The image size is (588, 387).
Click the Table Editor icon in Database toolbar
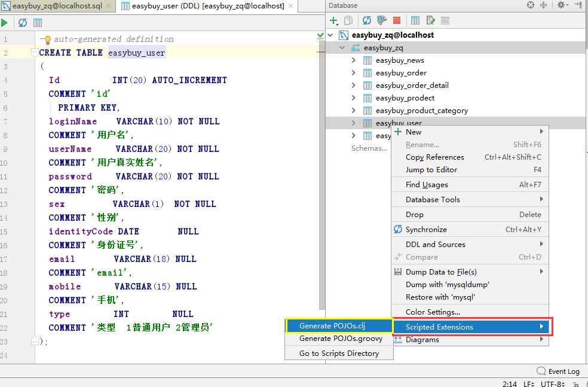pos(415,21)
